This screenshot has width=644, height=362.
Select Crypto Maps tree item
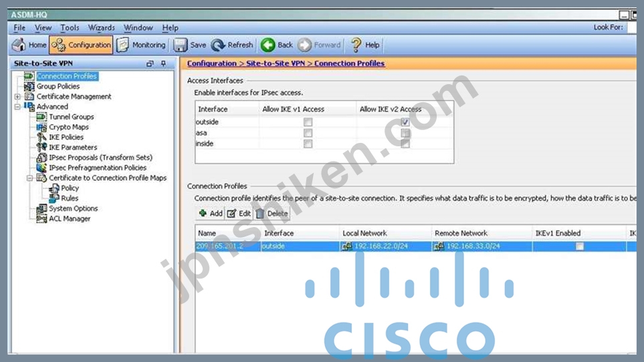point(69,127)
